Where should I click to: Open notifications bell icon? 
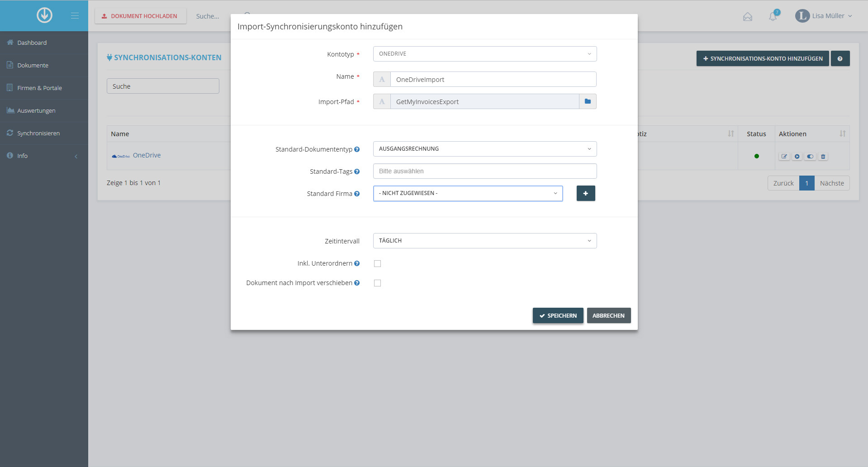pos(773,16)
